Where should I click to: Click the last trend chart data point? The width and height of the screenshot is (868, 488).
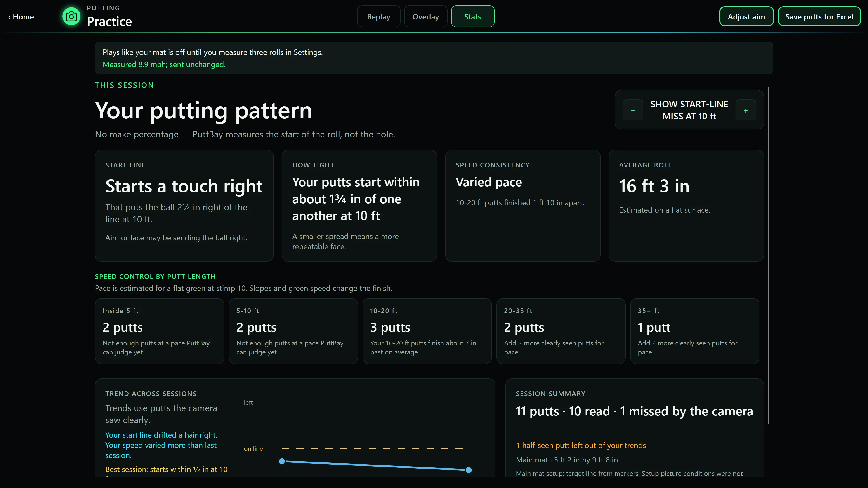tap(469, 470)
